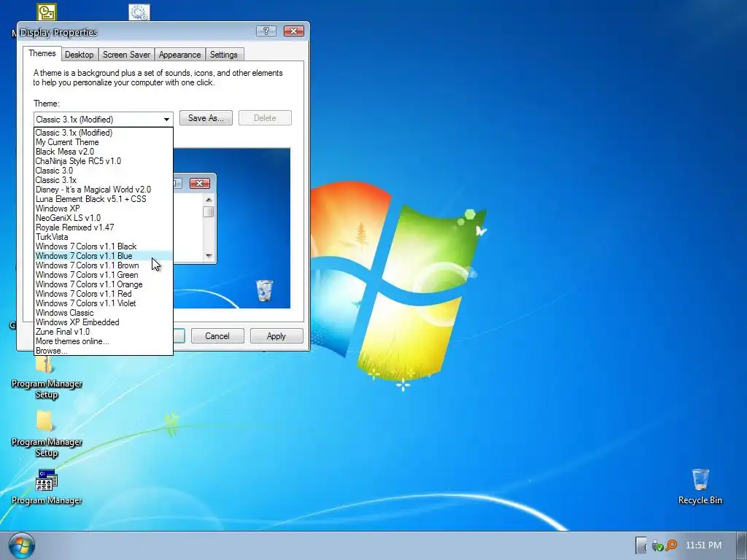This screenshot has height=560, width=747.
Task: Choose Windows 7 Colors v1.1 Black
Action: (104, 246)
